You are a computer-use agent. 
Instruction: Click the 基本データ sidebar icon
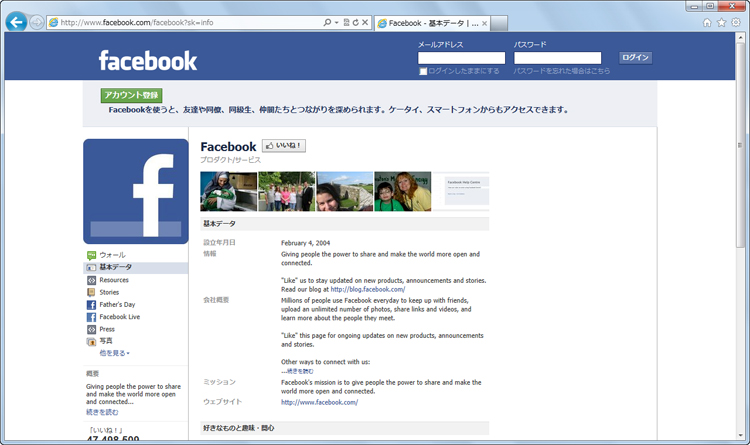(x=91, y=267)
